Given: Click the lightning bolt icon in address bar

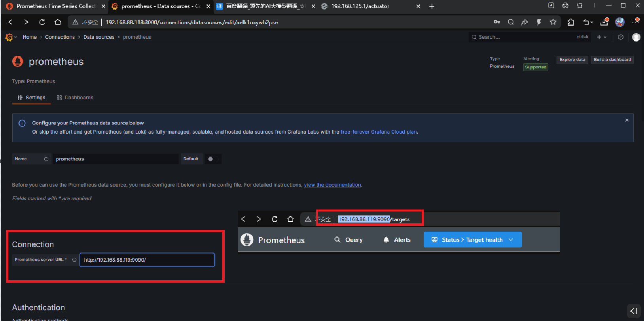Looking at the screenshot, I should [x=539, y=22].
